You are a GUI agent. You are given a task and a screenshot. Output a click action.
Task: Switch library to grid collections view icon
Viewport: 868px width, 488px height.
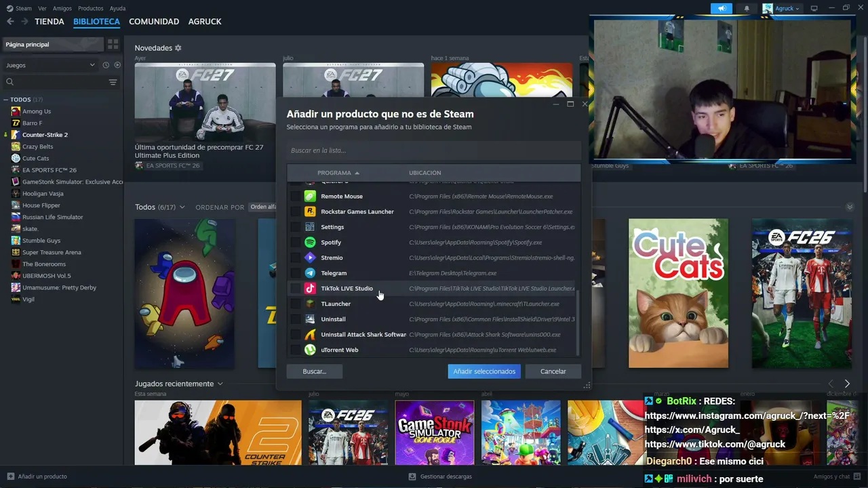tap(113, 44)
